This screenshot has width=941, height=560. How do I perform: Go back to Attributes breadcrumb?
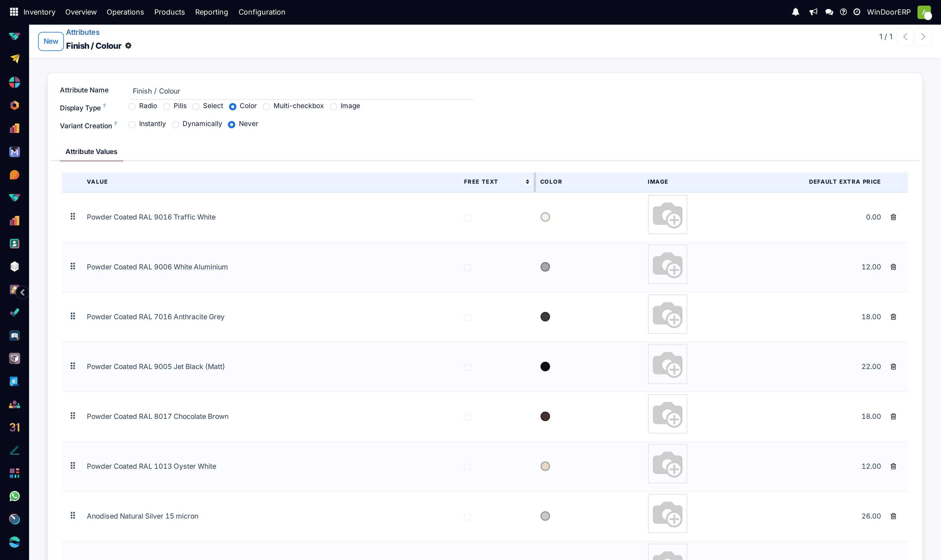pos(83,32)
